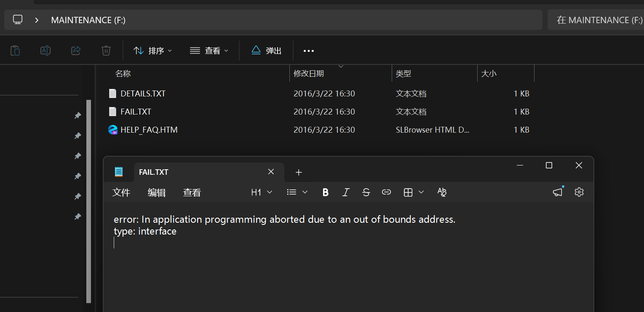The width and height of the screenshot is (644, 312).
Task: Minimize the Notepad window
Action: pyautogui.click(x=520, y=165)
